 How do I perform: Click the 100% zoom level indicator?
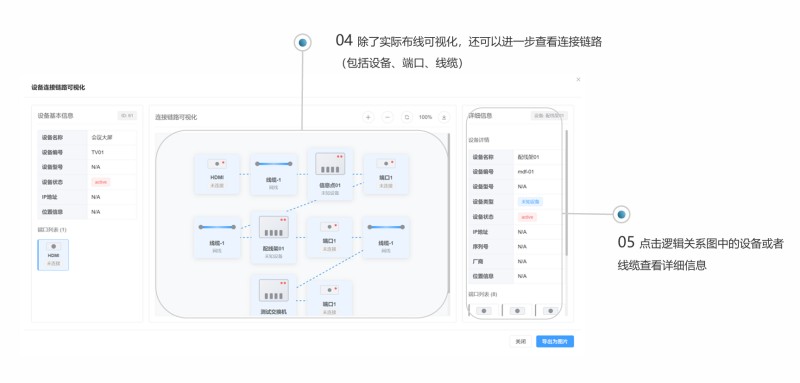coord(426,117)
